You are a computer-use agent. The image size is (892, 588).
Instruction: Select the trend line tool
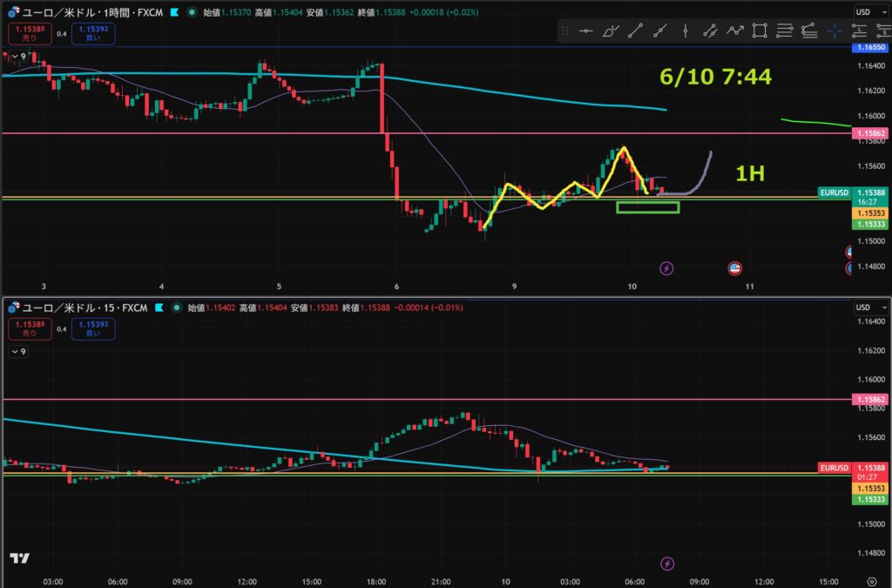pyautogui.click(x=635, y=30)
